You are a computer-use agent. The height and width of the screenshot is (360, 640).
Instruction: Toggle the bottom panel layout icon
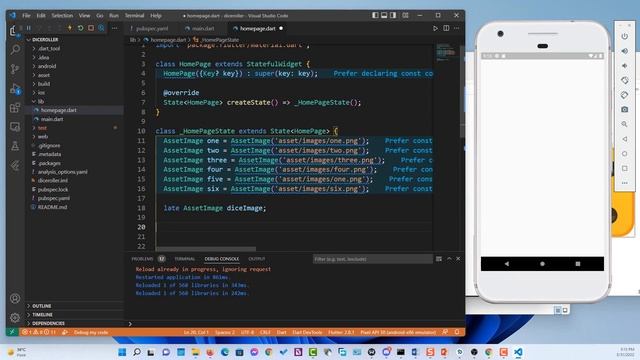point(384,16)
